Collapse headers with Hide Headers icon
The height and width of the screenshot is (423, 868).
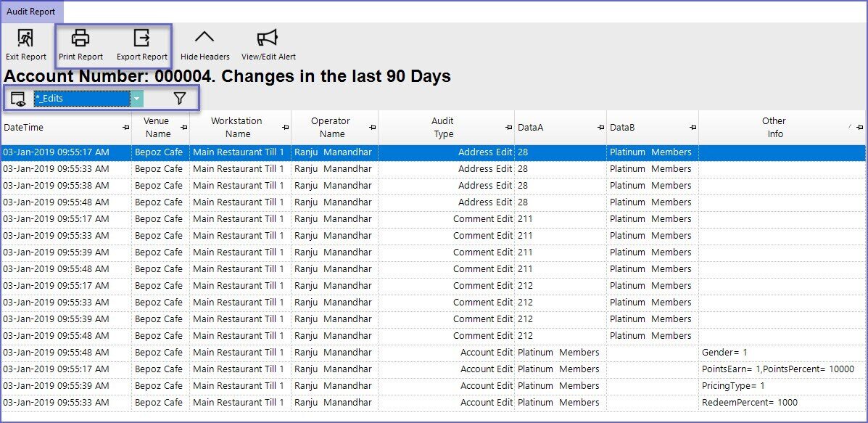[x=204, y=38]
